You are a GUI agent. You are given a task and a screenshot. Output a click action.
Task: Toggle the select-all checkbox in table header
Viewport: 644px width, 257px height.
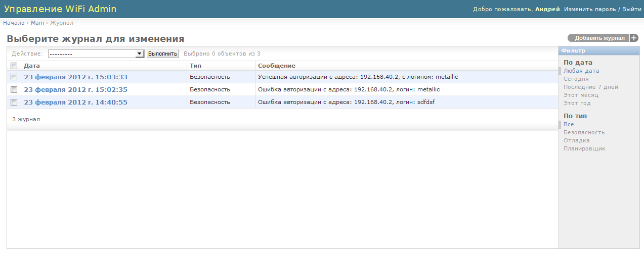coord(14,66)
